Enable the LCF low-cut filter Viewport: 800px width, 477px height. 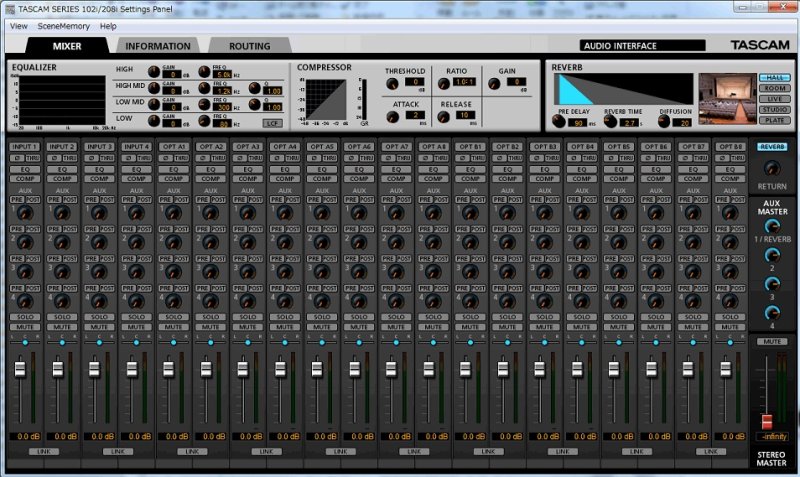click(272, 122)
